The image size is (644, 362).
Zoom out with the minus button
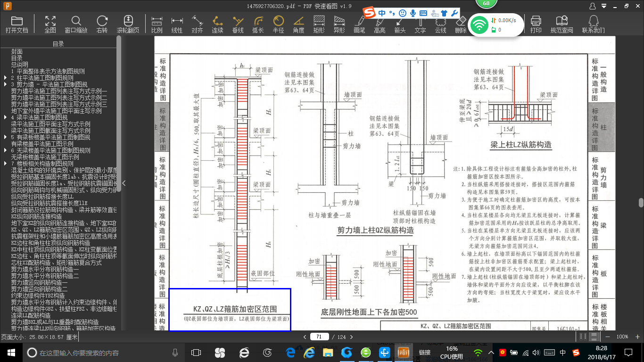point(608,337)
